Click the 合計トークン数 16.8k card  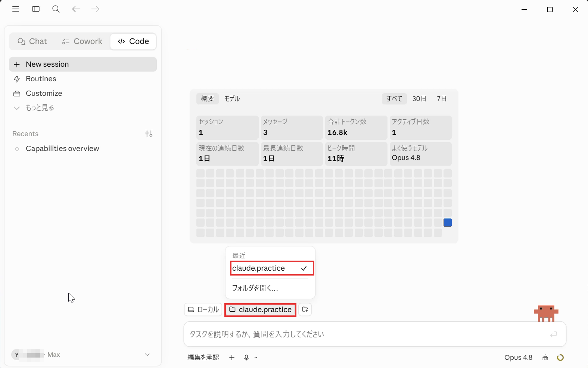coord(356,128)
